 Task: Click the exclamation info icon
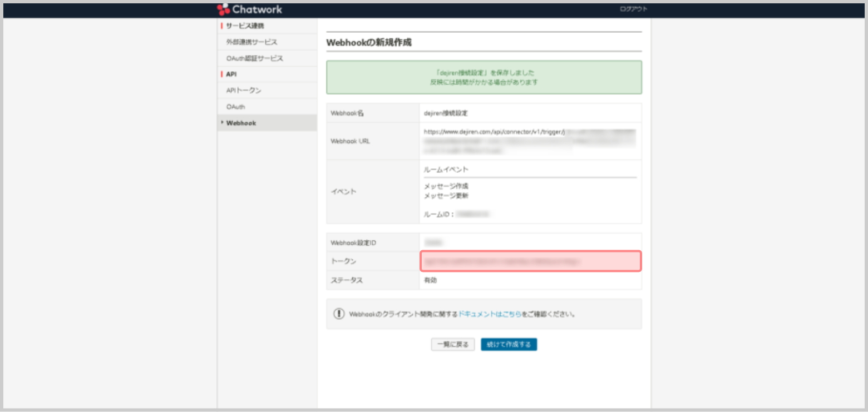click(339, 314)
